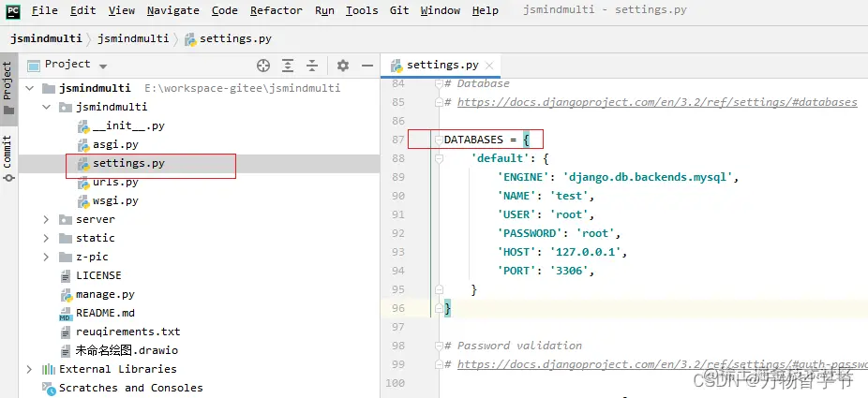Image resolution: width=868 pixels, height=398 pixels.
Task: Open the Project view dropdown
Action: click(102, 66)
